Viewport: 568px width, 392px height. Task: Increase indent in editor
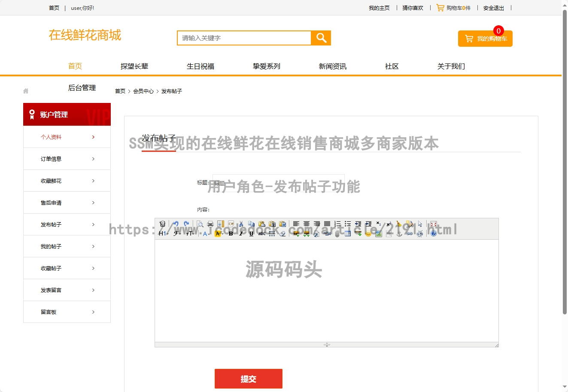point(358,224)
